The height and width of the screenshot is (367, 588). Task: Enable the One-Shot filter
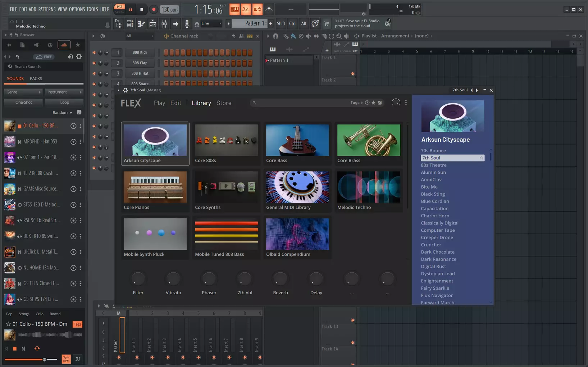tap(24, 103)
